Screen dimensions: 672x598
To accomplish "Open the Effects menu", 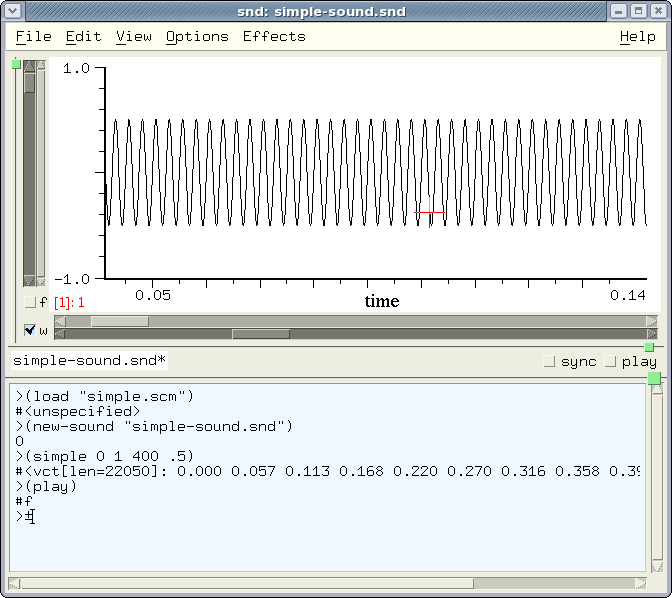I will [274, 36].
